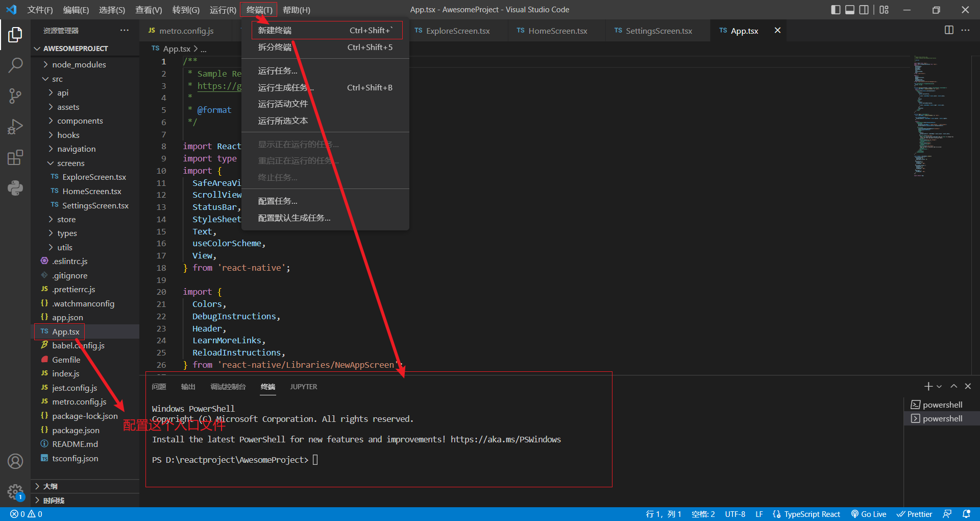
Task: Click UTF-8 encoding in status bar
Action: (735, 514)
